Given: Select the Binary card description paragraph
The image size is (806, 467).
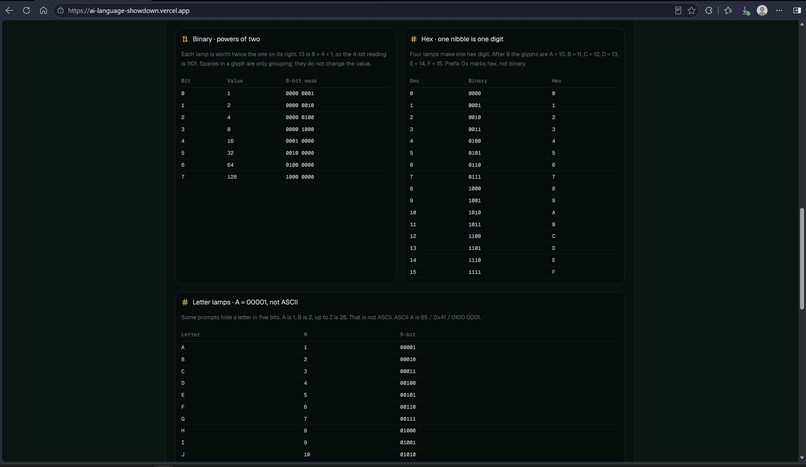Looking at the screenshot, I should click(x=284, y=59).
